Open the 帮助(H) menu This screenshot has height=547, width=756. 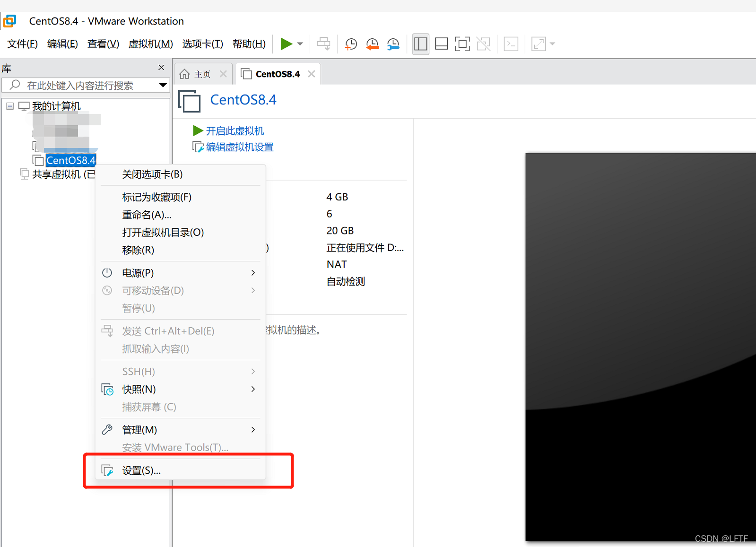click(x=249, y=44)
